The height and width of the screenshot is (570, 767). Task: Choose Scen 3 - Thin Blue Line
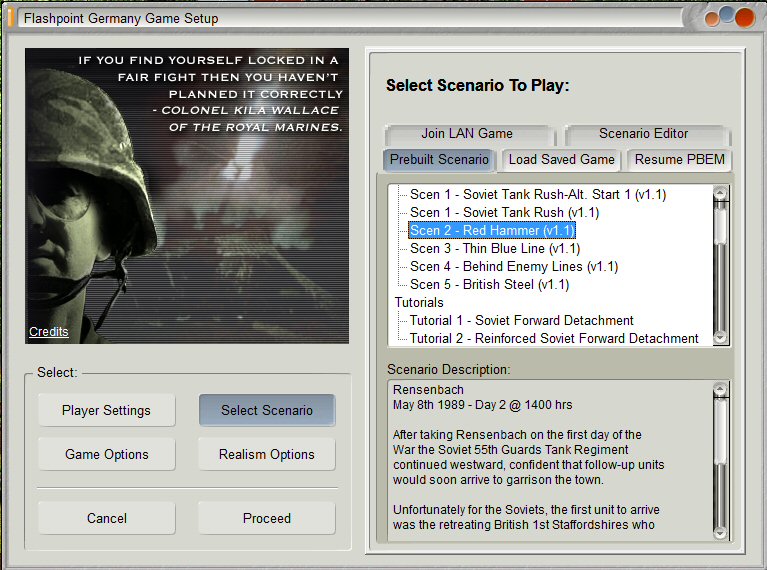pos(495,249)
